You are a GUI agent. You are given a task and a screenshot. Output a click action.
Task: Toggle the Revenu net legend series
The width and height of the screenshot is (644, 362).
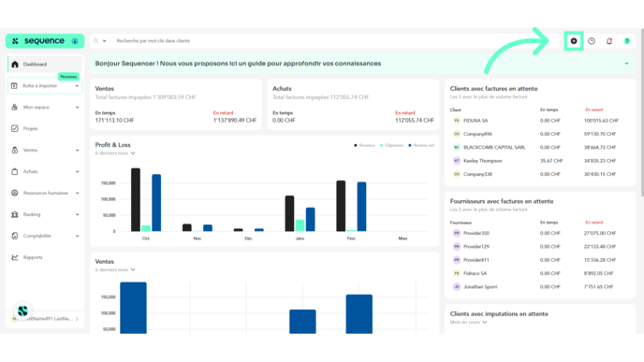point(421,145)
